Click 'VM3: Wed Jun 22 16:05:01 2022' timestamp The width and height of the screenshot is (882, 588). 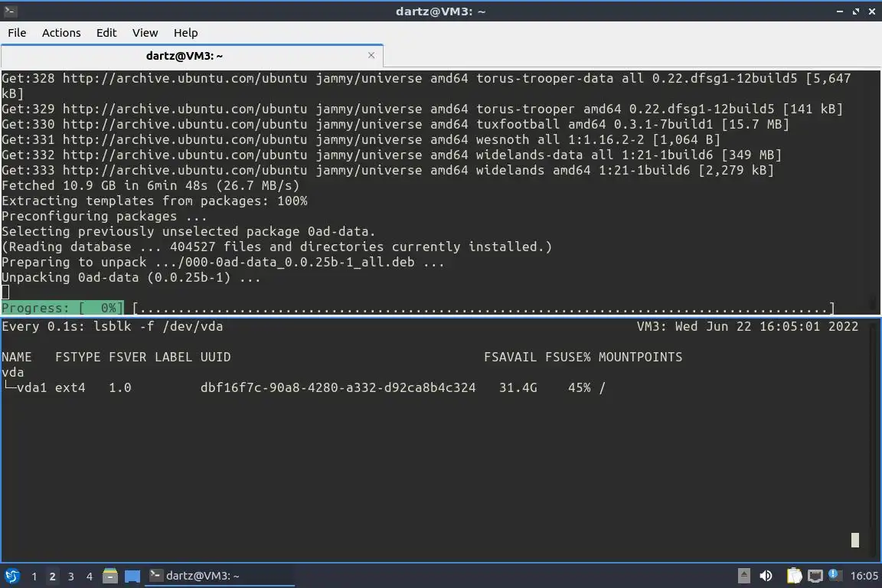[x=747, y=326]
